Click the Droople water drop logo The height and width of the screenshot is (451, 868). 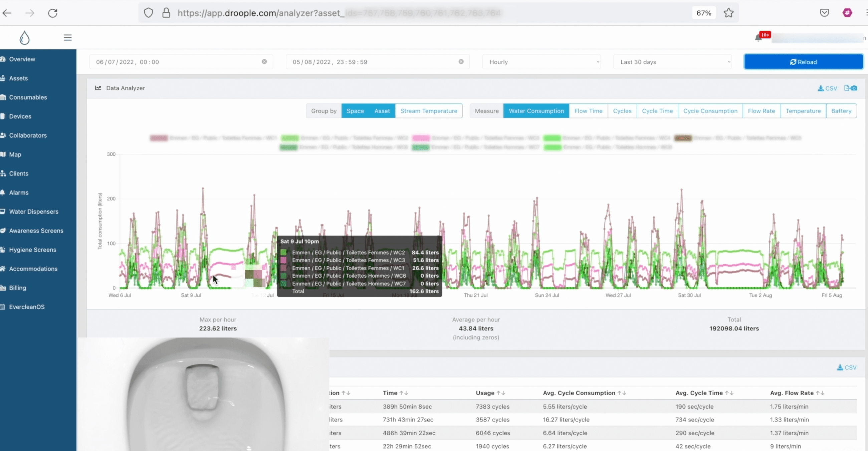[x=24, y=37]
